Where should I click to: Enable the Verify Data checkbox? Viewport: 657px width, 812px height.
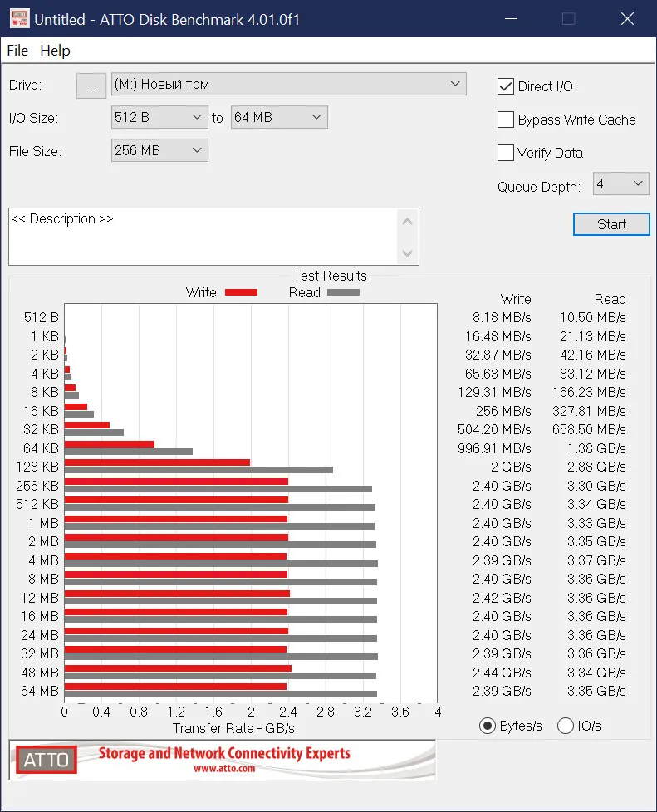pos(505,153)
